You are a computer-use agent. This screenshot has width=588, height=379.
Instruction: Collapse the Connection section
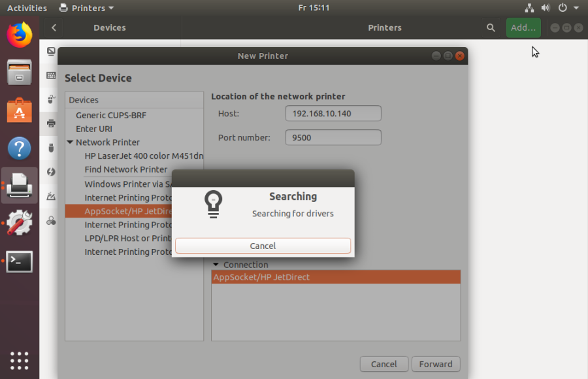(x=216, y=264)
